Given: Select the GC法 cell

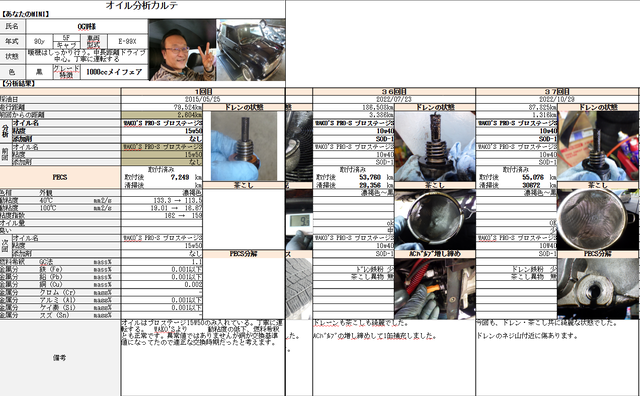Looking at the screenshot, I should pyautogui.click(x=46, y=262).
